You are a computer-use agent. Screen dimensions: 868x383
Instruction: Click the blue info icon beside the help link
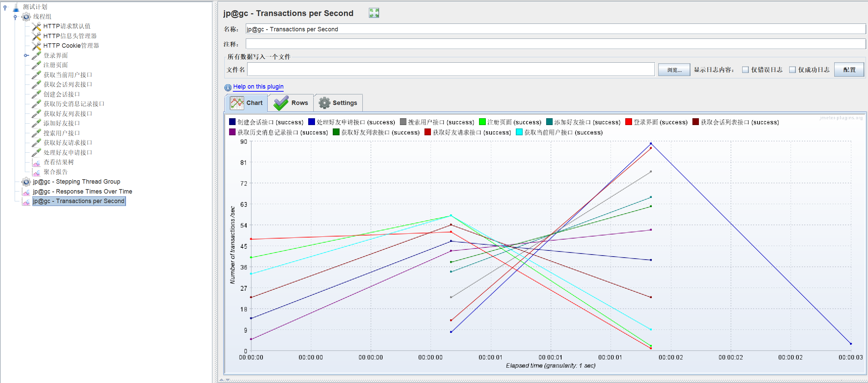(228, 87)
